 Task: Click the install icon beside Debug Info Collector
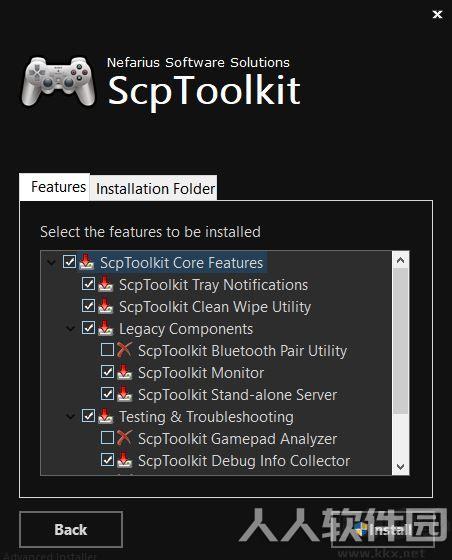(124, 460)
